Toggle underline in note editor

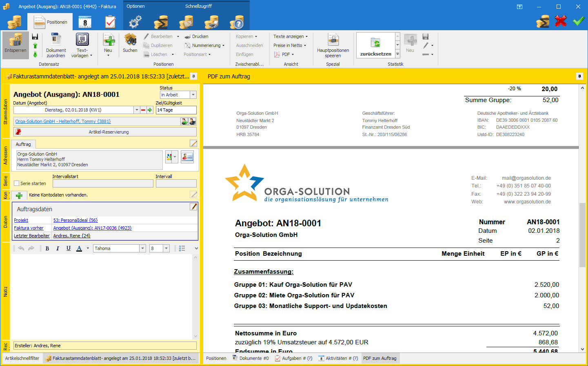click(x=68, y=248)
